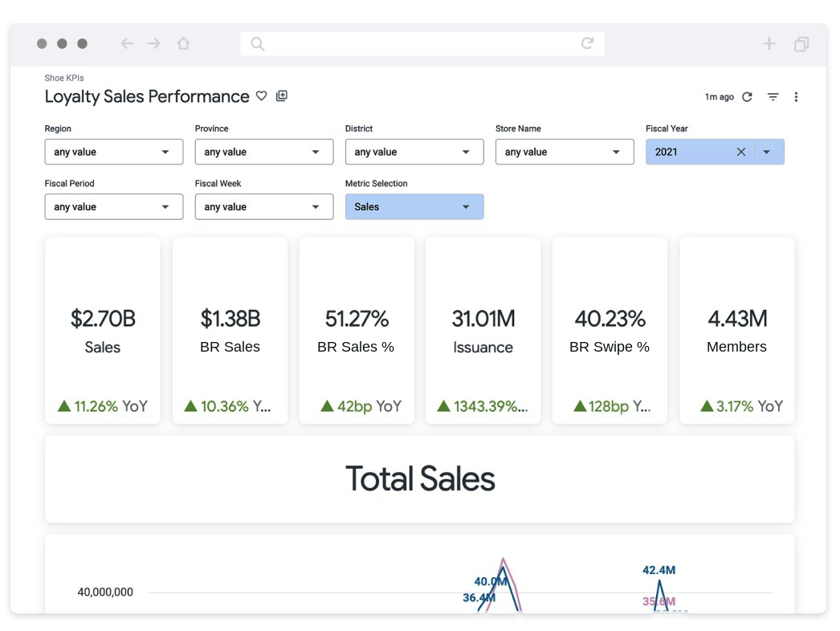Select the 4.43M Members KPI tile

(x=737, y=331)
